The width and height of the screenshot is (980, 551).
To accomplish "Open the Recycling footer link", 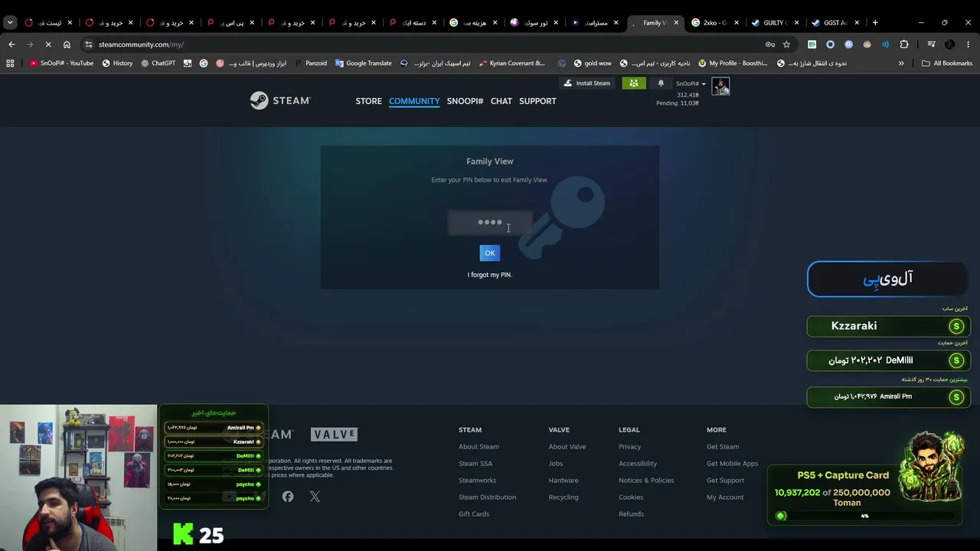I will 563,497.
